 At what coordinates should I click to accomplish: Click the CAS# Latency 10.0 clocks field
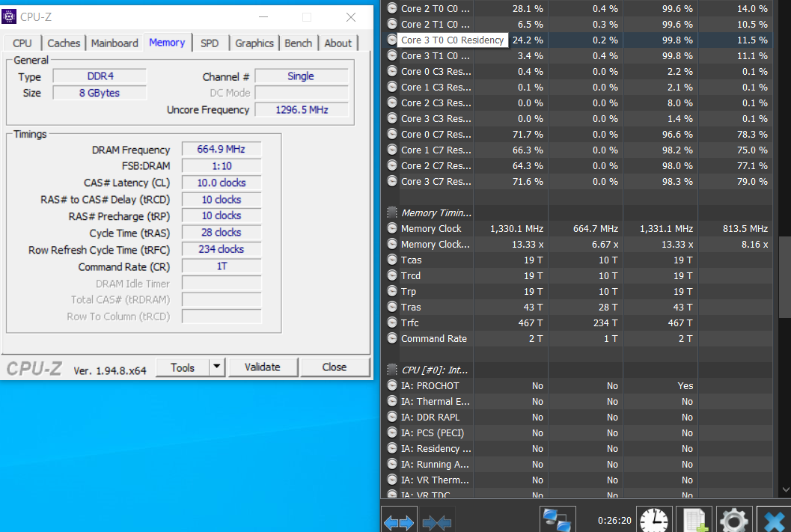[x=222, y=183]
